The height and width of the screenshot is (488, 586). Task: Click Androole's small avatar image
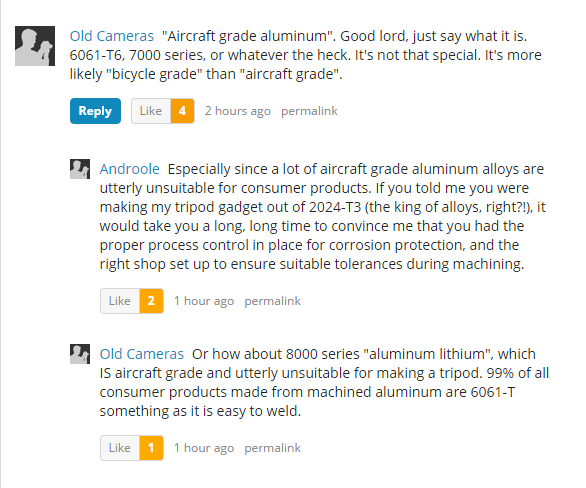click(80, 169)
